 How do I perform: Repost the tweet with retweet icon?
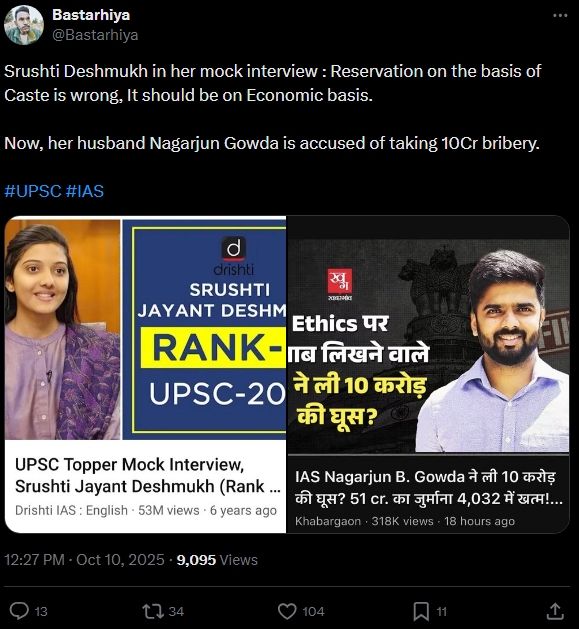click(153, 611)
